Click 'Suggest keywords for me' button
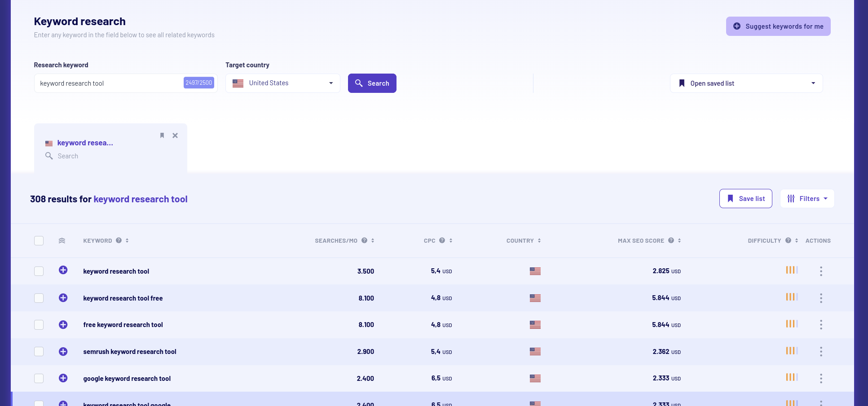This screenshot has width=868, height=406. point(778,26)
